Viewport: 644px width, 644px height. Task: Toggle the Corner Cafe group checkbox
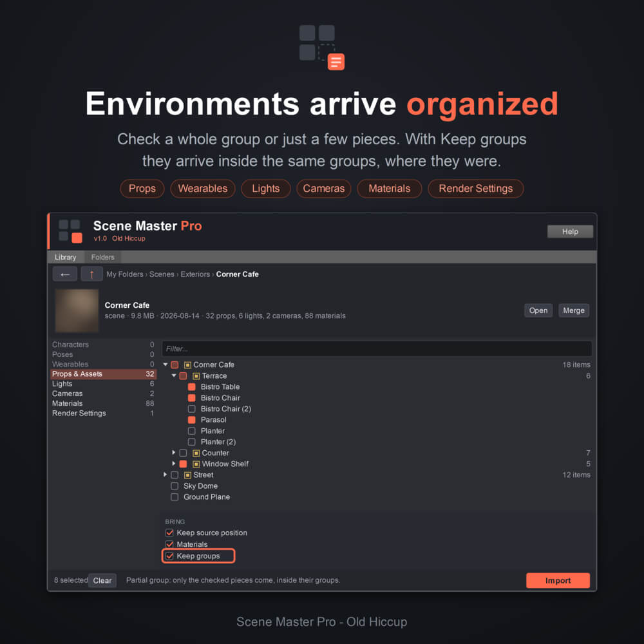point(175,365)
